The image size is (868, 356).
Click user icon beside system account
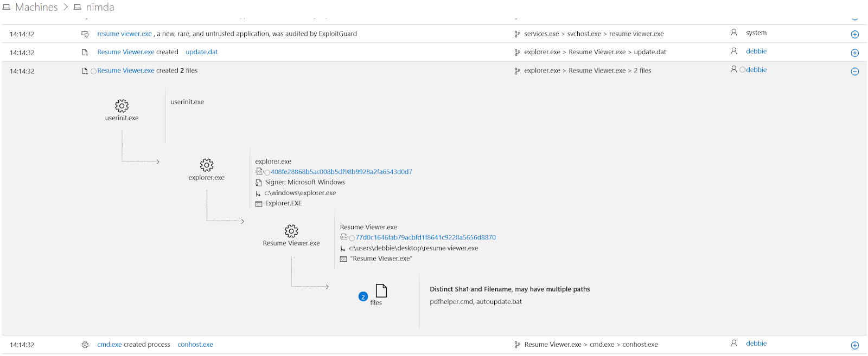(x=733, y=33)
